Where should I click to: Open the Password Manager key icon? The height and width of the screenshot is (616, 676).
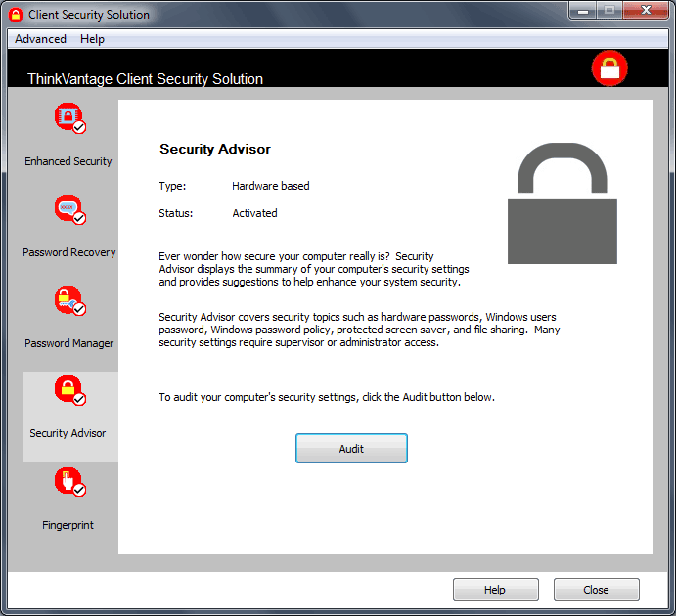click(x=69, y=301)
